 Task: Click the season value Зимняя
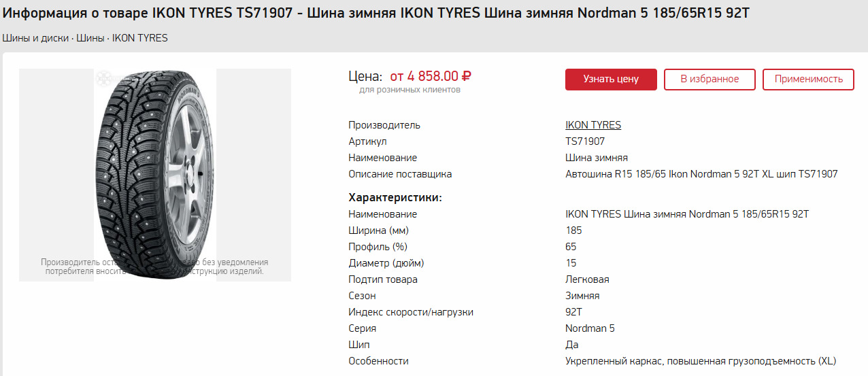click(x=582, y=296)
